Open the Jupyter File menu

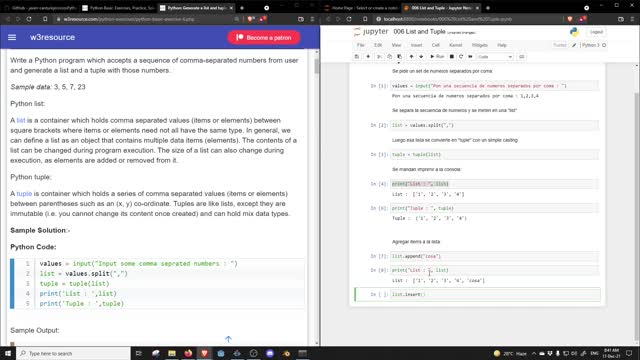(360, 45)
